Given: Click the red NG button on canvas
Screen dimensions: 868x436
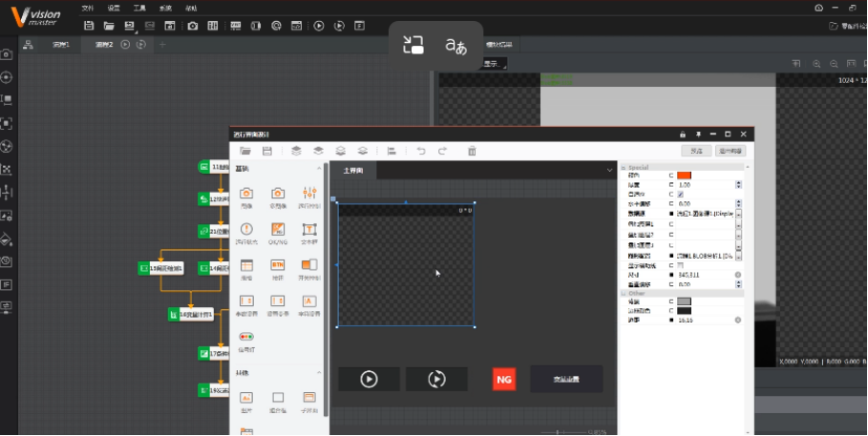Looking at the screenshot, I should click(504, 380).
